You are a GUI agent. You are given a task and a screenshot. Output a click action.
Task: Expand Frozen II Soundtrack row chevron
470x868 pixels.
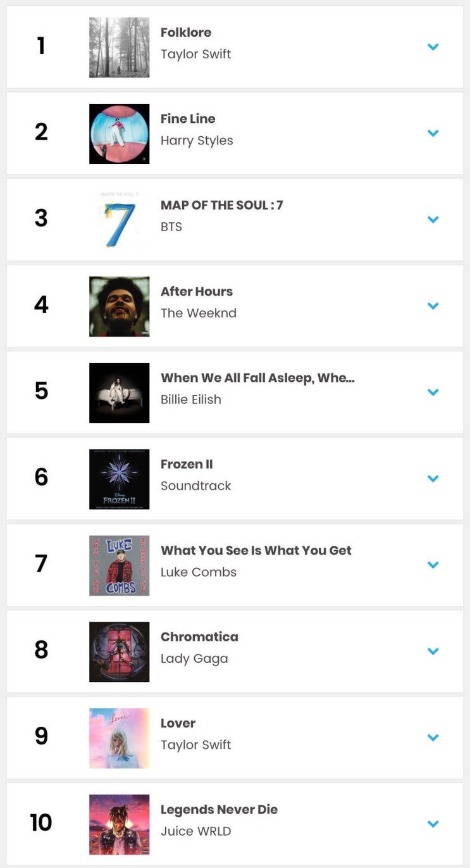tap(433, 479)
